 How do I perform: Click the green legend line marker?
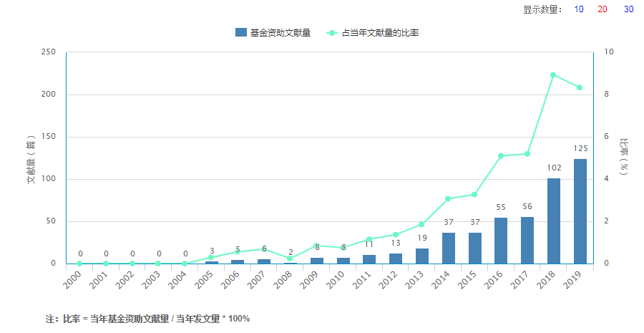coord(332,33)
